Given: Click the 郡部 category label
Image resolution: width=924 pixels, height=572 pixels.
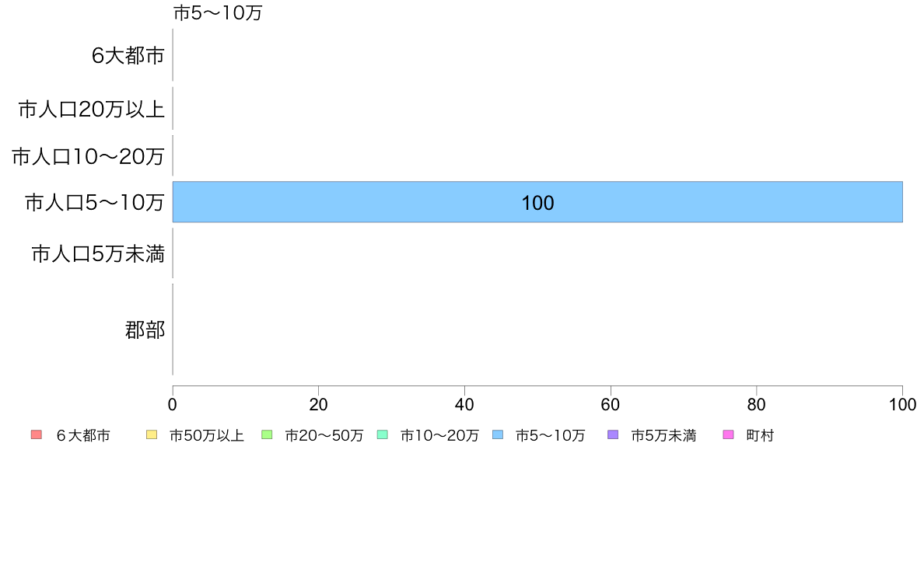Looking at the screenshot, I should [x=145, y=330].
